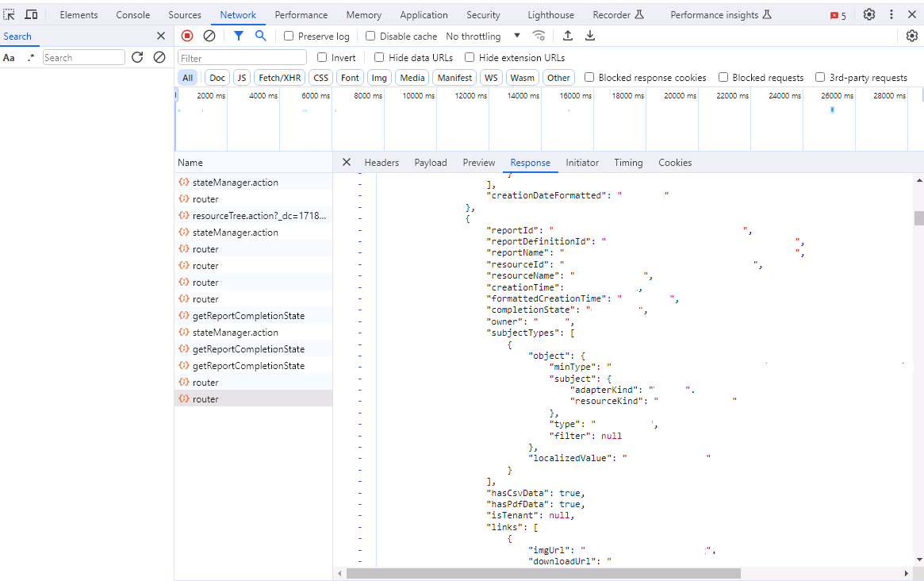Check Blocked response cookies

point(589,77)
